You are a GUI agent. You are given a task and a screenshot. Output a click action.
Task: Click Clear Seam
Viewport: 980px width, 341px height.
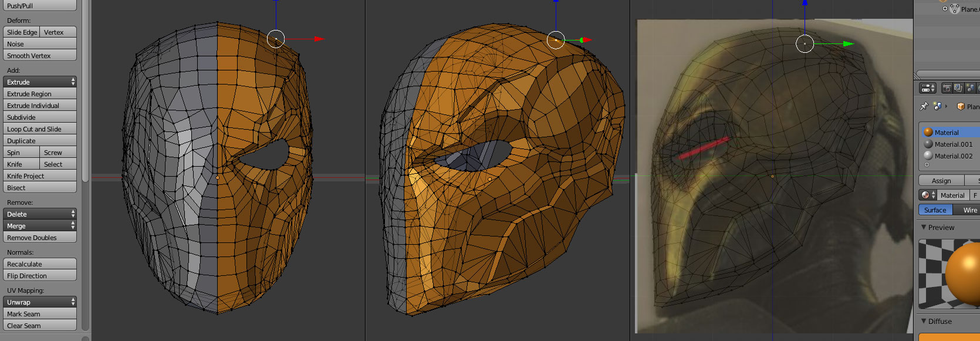40,325
